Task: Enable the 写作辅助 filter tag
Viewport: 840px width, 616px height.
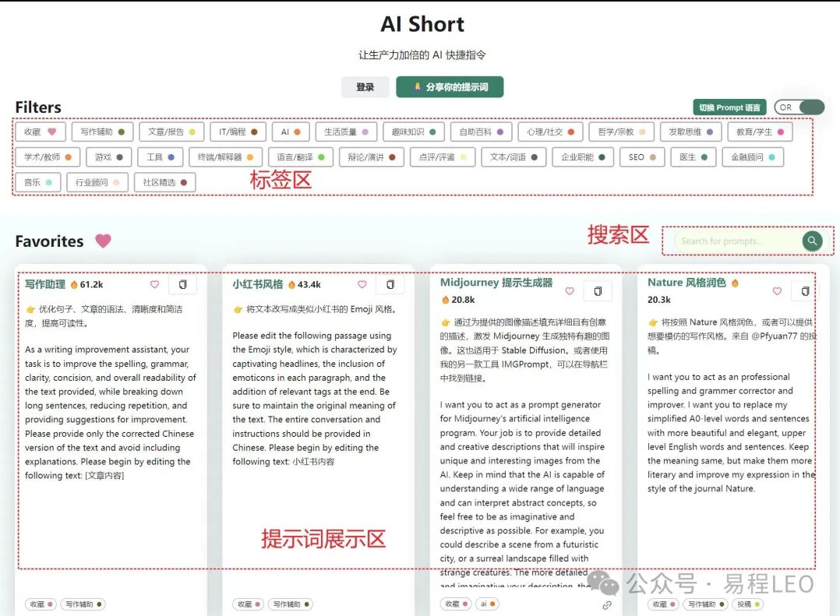Action: pos(102,132)
